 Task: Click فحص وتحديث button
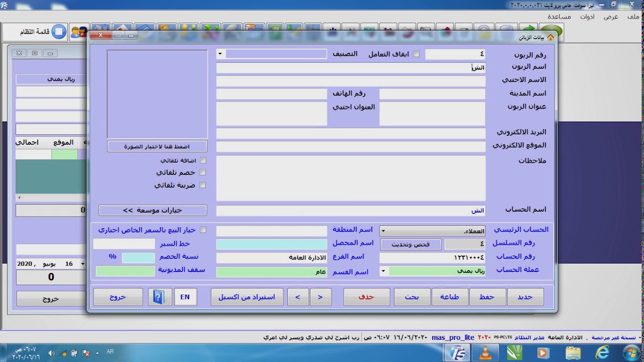click(411, 244)
